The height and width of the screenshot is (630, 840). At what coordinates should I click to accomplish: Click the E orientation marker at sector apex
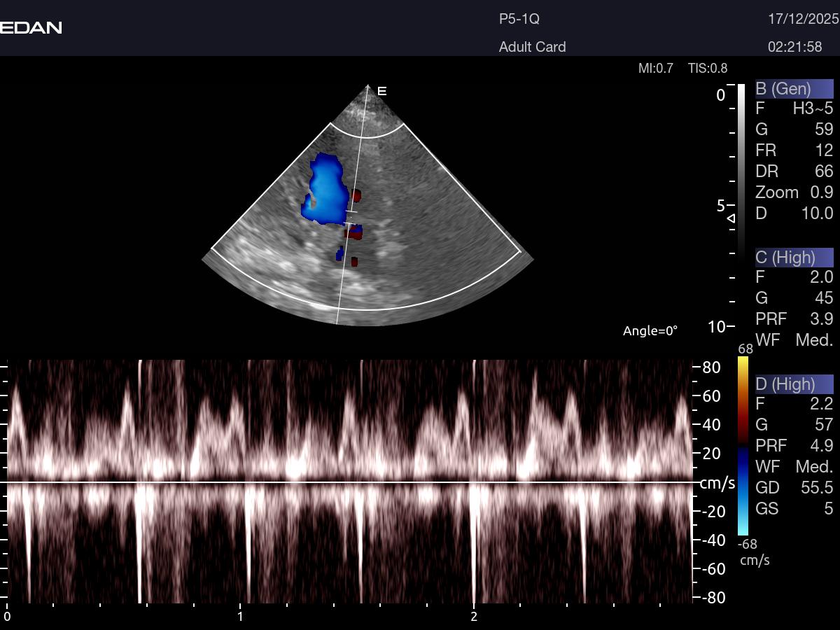(382, 91)
